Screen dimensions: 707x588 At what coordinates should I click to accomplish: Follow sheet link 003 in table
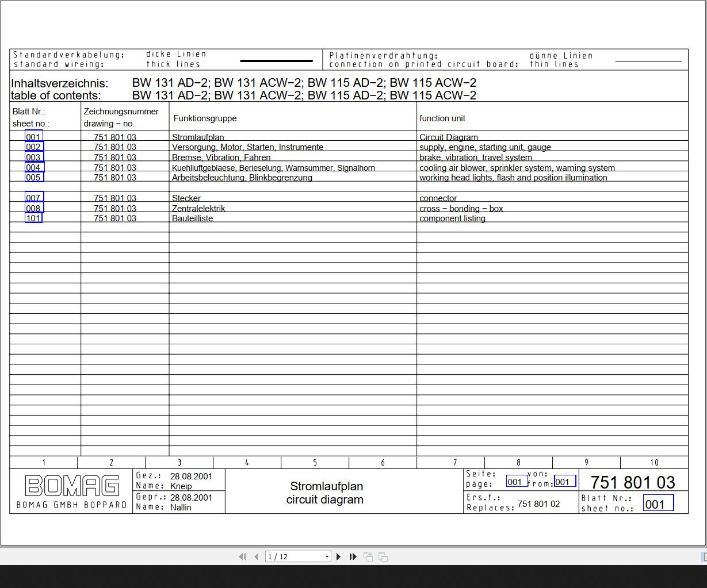pos(34,157)
